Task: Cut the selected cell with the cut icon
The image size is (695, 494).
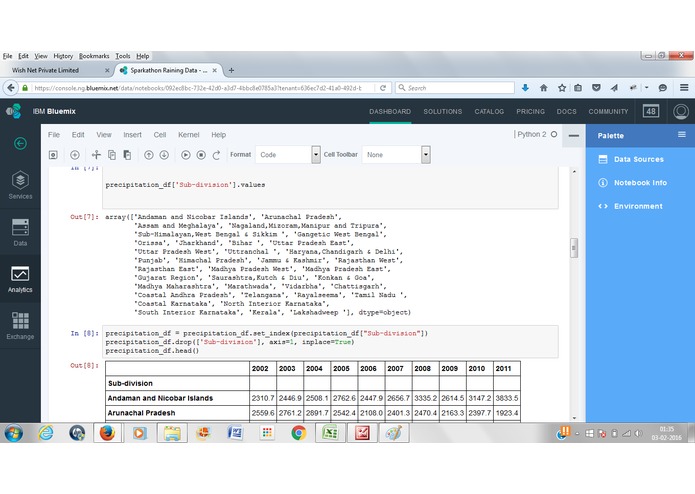Action: (96, 155)
